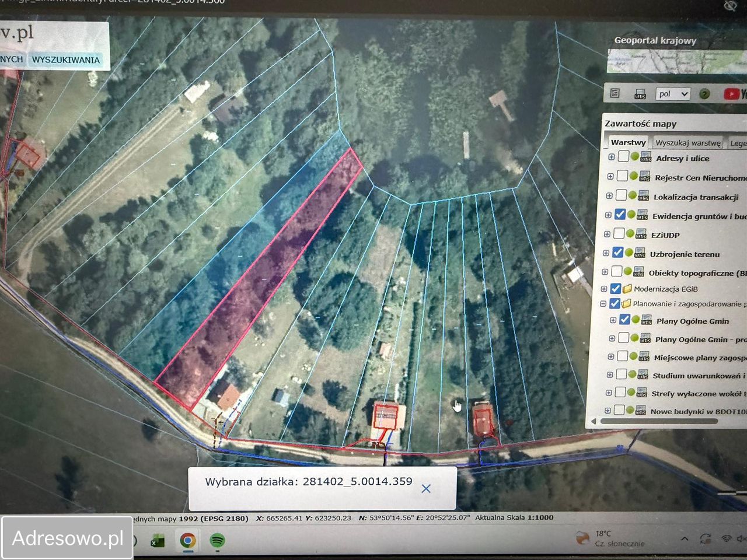Click the WYSZUKIWANIA button
Image resolution: width=747 pixels, height=560 pixels.
[66, 60]
